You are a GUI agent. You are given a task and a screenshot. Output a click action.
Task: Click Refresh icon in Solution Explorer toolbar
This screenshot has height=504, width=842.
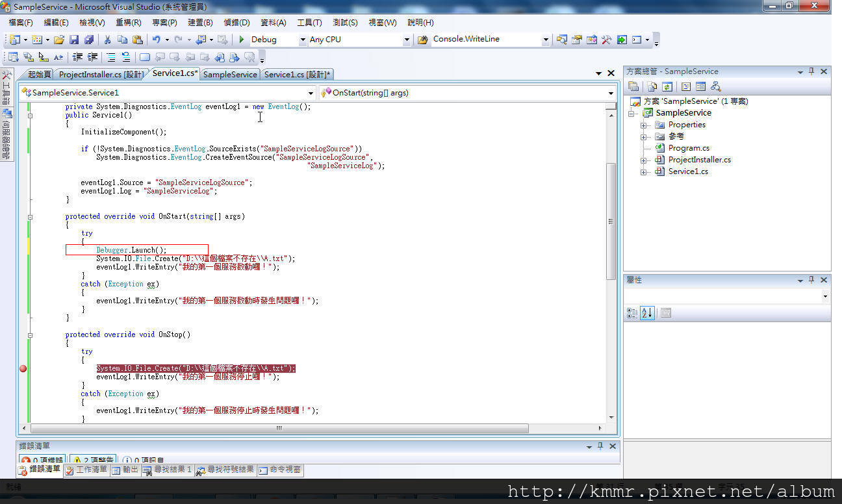tap(667, 86)
